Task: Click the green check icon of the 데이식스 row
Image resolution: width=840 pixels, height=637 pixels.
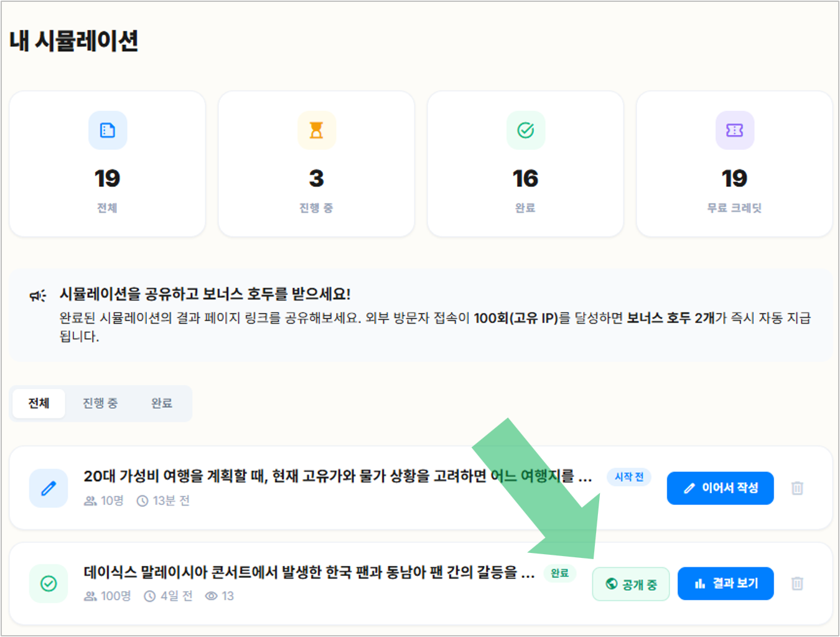Action: pos(49,583)
